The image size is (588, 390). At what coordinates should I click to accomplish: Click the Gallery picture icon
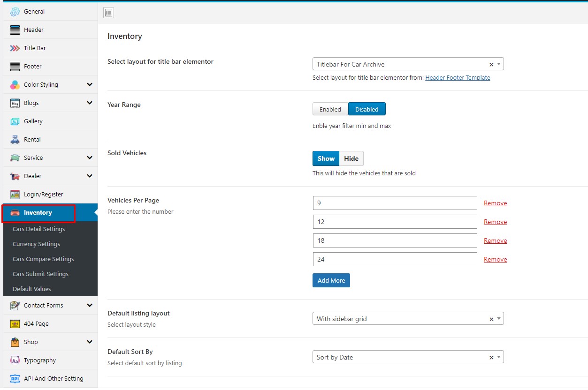15,121
